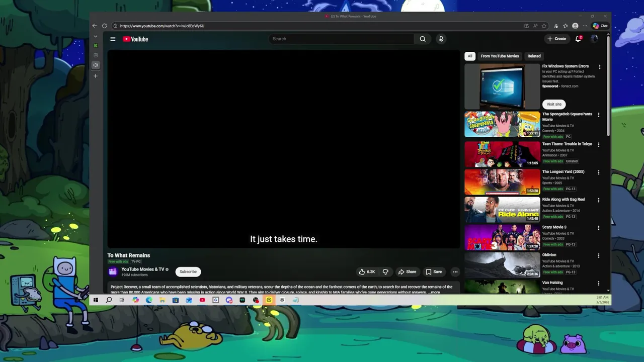This screenshot has height=362, width=644.
Task: Open Windows taskbar search
Action: (x=109, y=300)
